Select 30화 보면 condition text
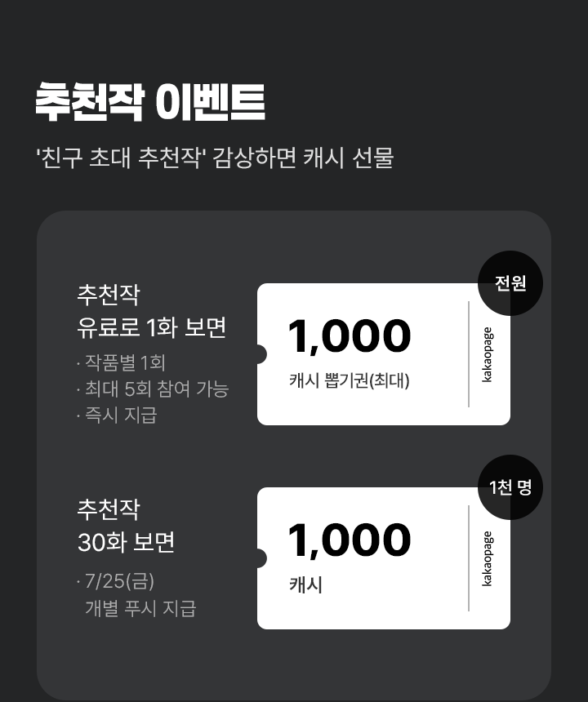 coord(126,542)
